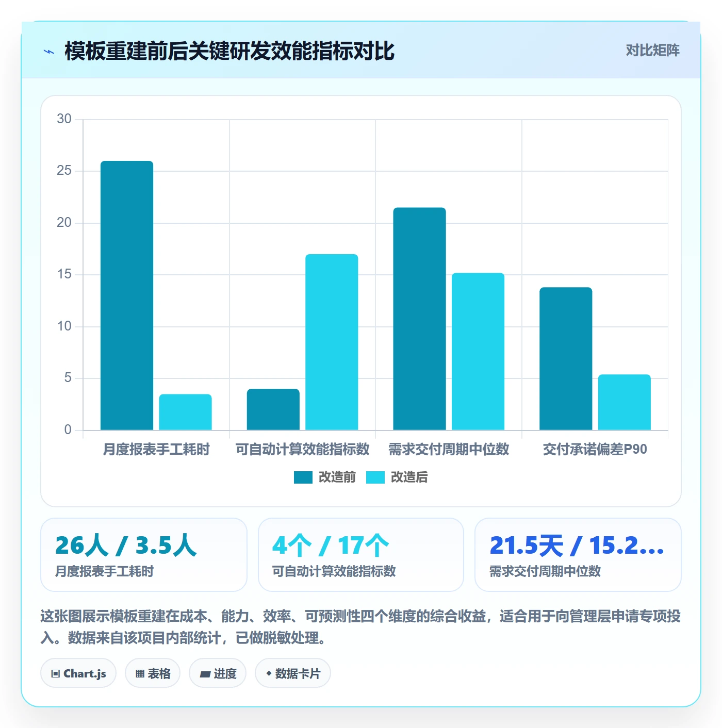Click the 可自动计算效能指标数 axis label

[x=303, y=450]
